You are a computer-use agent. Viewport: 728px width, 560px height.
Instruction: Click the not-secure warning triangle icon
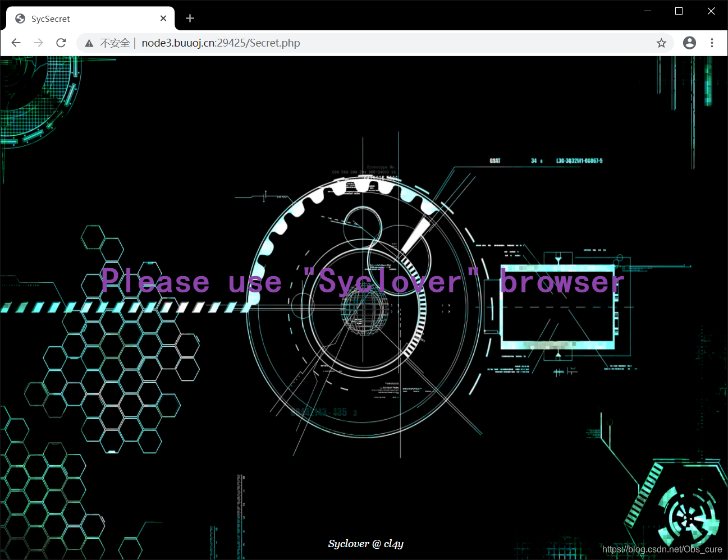coord(89,43)
